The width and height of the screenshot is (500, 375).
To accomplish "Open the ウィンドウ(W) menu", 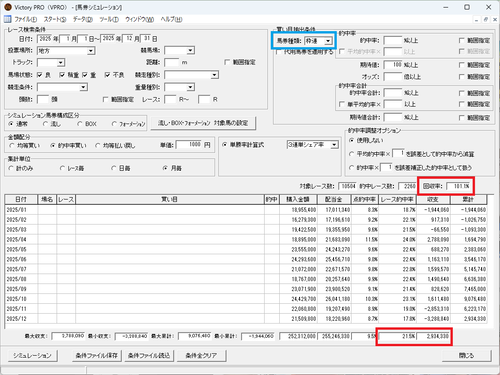I will (140, 19).
